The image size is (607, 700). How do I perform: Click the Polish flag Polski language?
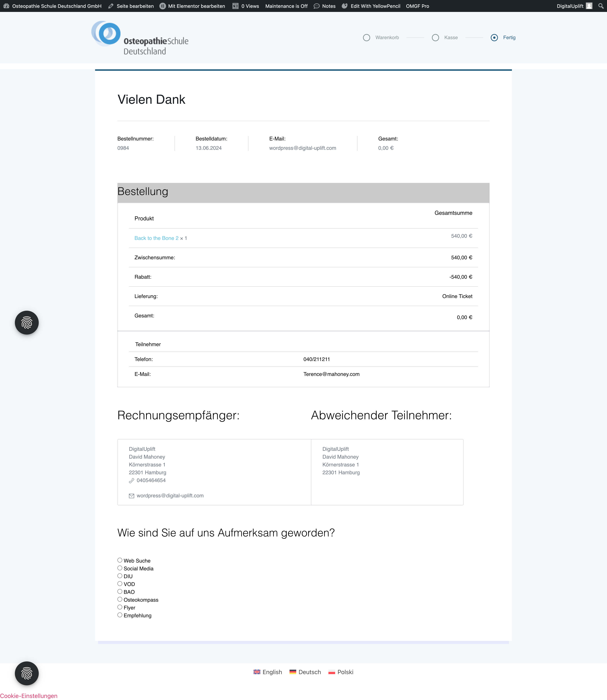(332, 672)
